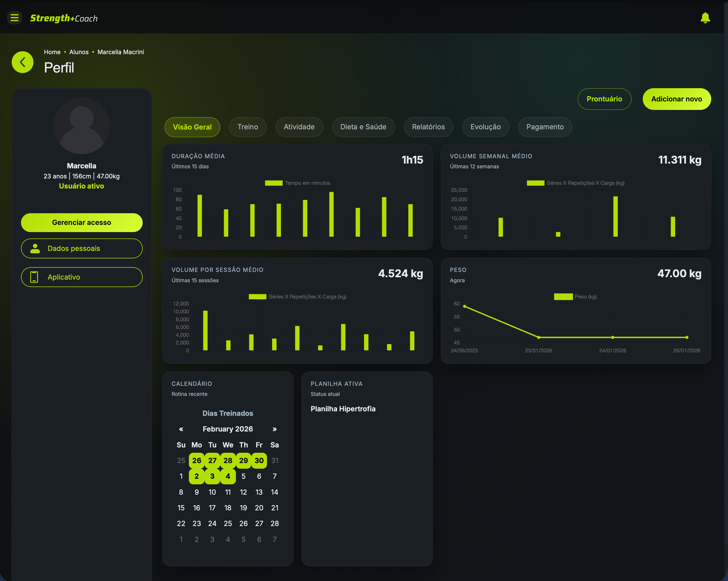Switch to the Treino tab
Screen dimensions: 728x581
(x=248, y=127)
